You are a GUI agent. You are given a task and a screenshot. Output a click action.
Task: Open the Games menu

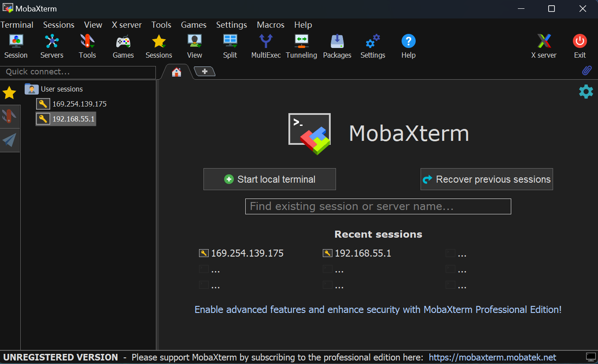[x=194, y=25]
